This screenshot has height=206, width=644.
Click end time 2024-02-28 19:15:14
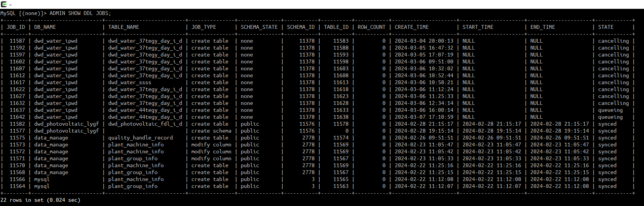coord(560,131)
